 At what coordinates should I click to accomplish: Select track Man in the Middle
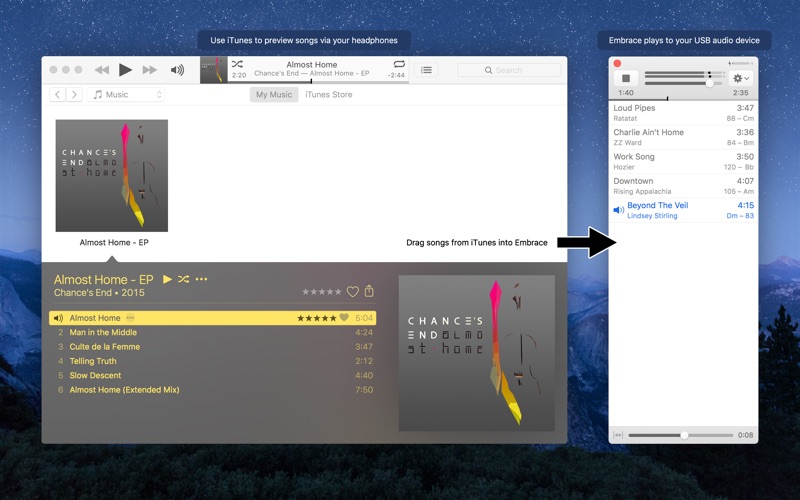(x=212, y=332)
